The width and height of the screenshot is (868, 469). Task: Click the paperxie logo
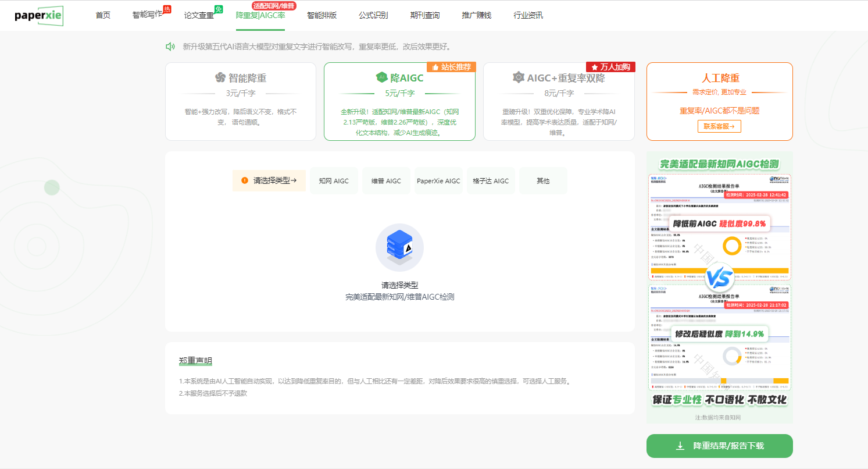point(38,16)
